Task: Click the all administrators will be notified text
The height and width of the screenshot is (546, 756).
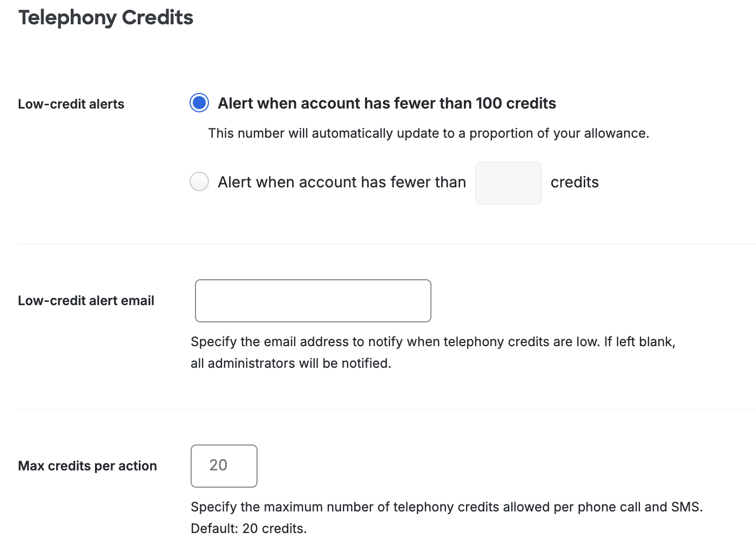Action: pos(291,363)
